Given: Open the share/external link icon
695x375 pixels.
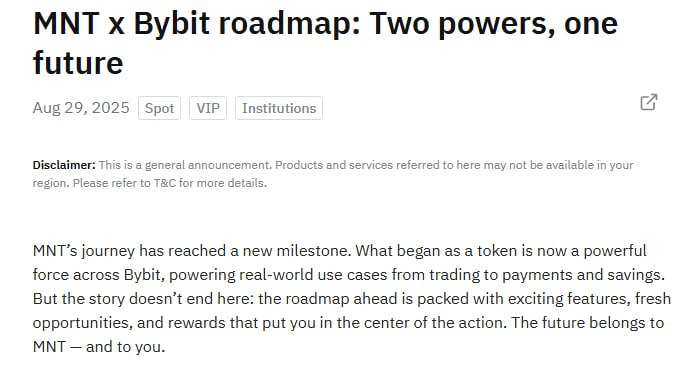Looking at the screenshot, I should 648,102.
